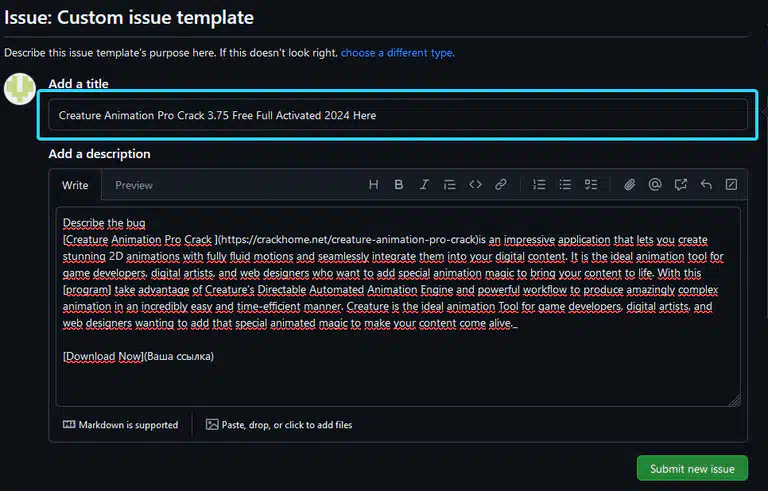Click Paste, drop, or click to add files
The height and width of the screenshot is (491, 768).
[279, 425]
